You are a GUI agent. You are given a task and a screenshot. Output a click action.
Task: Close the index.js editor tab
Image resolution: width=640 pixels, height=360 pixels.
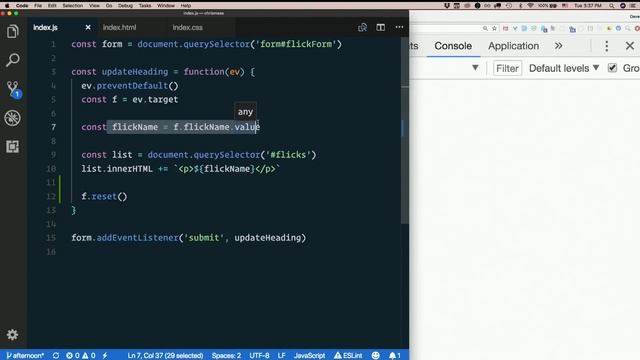tap(88, 27)
